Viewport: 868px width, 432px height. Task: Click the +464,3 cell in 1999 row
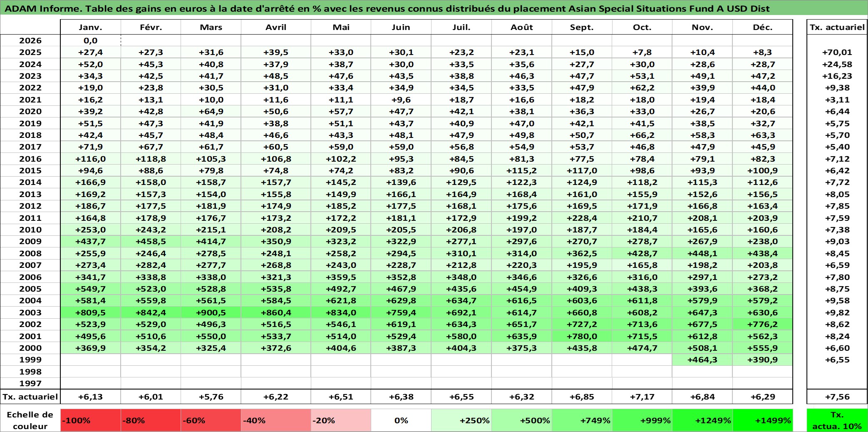click(702, 360)
